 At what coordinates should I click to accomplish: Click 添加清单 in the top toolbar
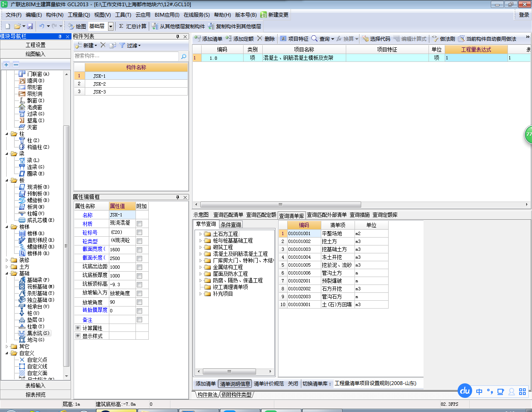tap(208, 39)
